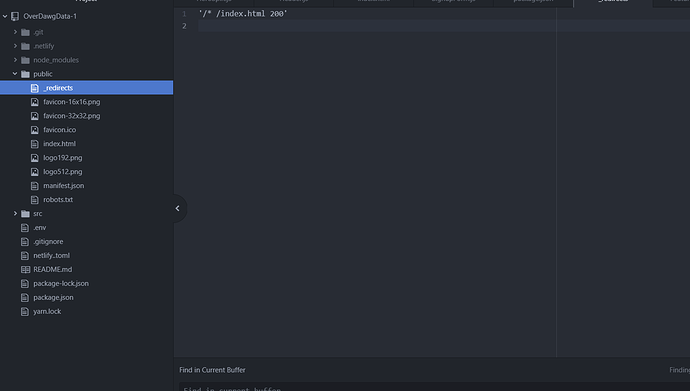Collapse the public folder chevron
Screen dimensions: 690x391
click(15, 74)
